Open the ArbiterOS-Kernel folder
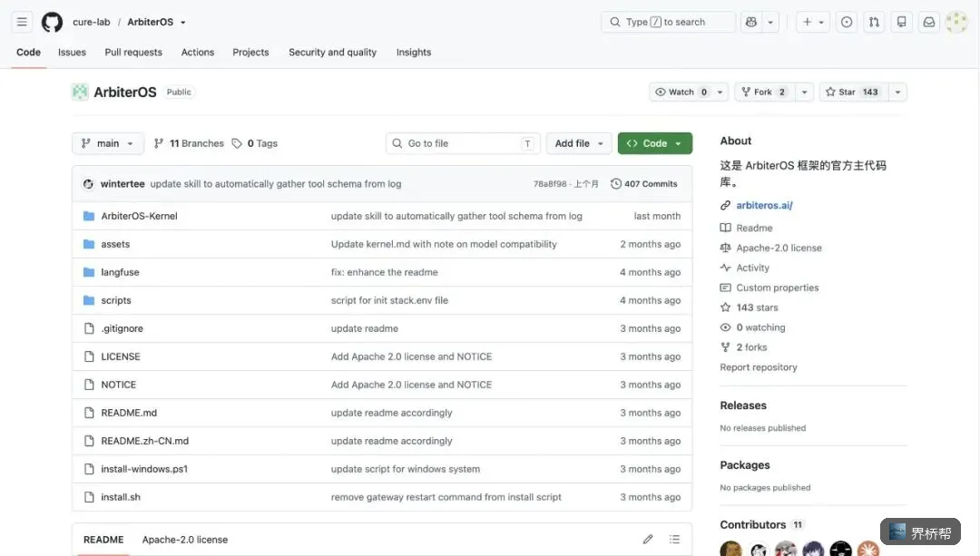The image size is (980, 556). (x=139, y=216)
